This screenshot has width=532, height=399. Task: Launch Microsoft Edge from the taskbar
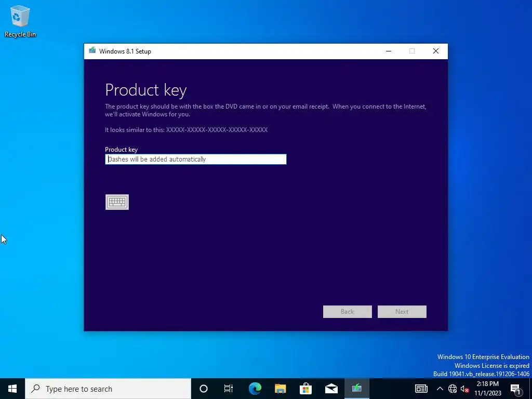click(x=255, y=389)
